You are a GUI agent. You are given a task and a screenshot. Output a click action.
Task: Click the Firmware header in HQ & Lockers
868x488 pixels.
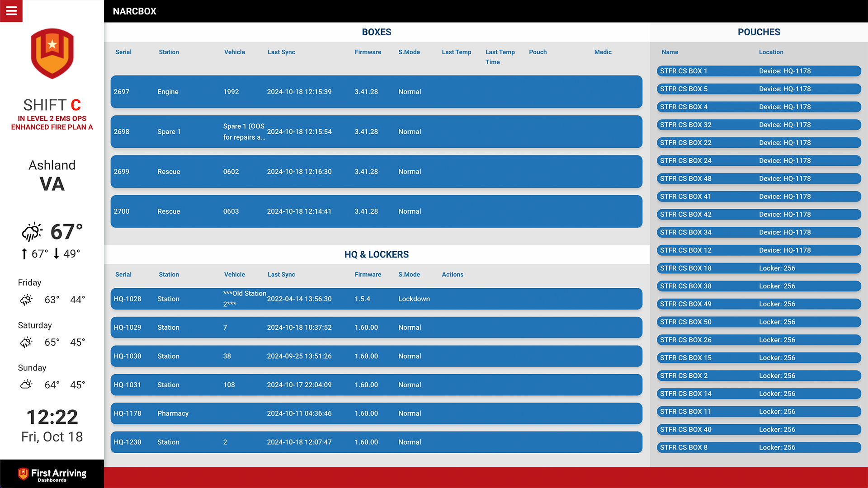click(x=368, y=274)
